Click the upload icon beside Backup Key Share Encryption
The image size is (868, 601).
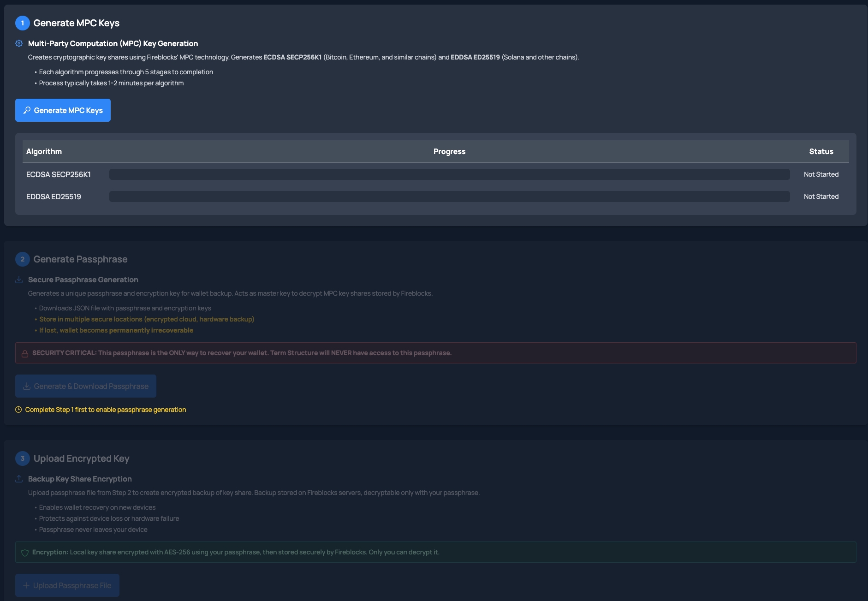(19, 479)
